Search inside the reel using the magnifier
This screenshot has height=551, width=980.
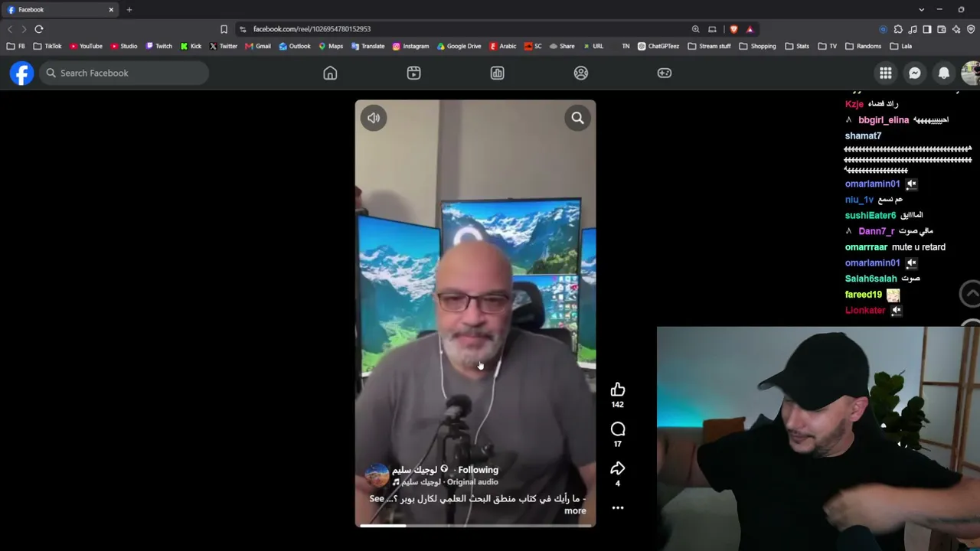[577, 118]
